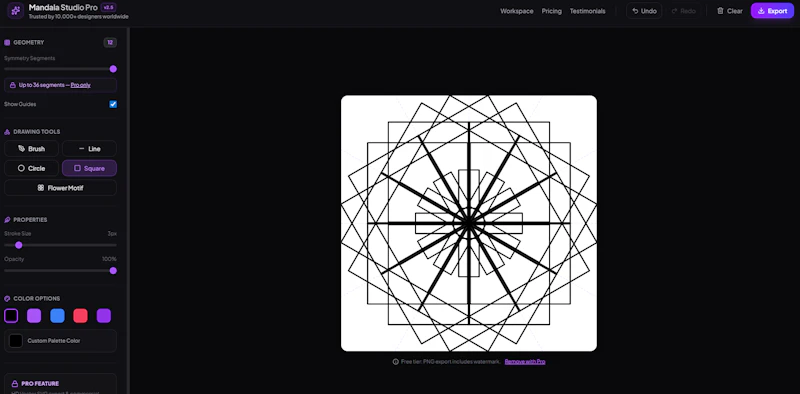Select the blue color swatch
The height and width of the screenshot is (394, 800).
tap(57, 316)
